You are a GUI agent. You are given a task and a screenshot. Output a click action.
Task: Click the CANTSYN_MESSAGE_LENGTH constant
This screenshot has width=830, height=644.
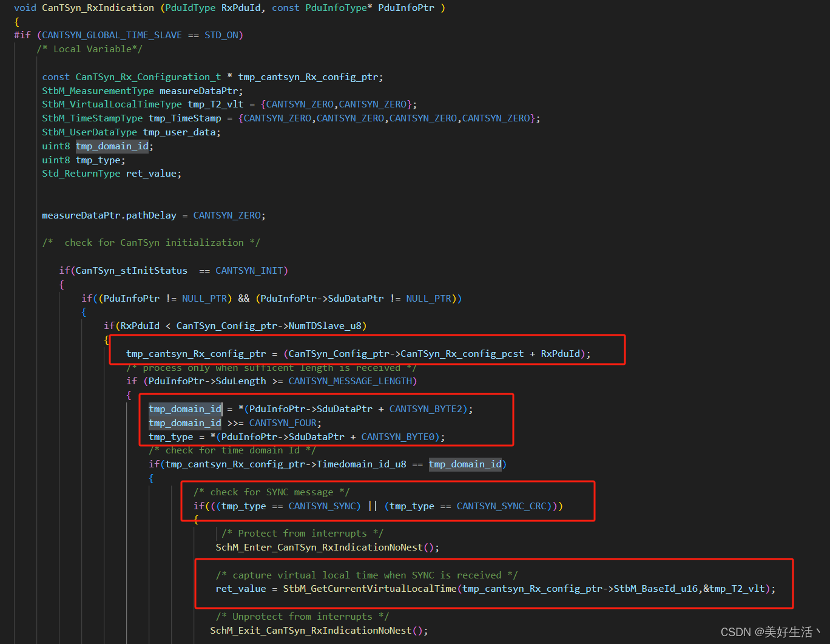350,381
